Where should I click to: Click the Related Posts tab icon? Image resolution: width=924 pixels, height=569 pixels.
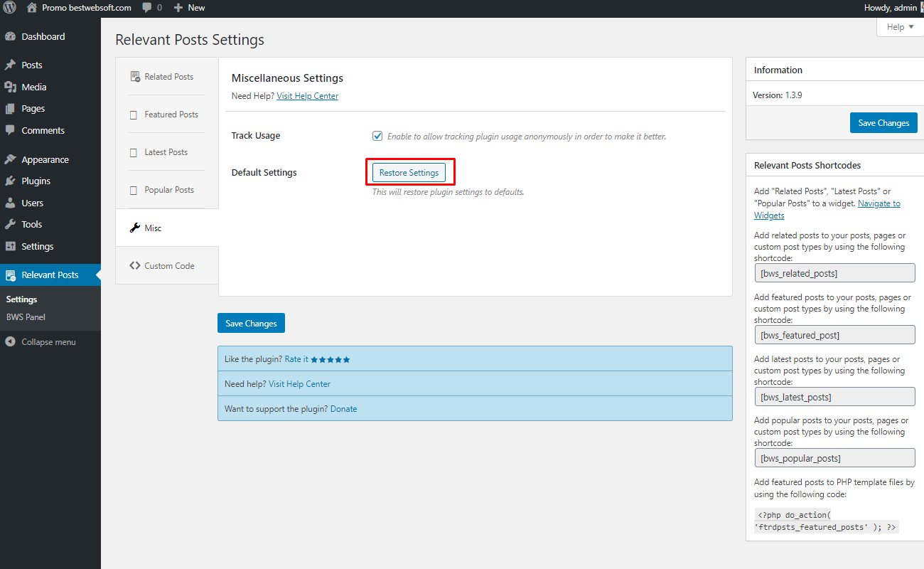pos(134,77)
